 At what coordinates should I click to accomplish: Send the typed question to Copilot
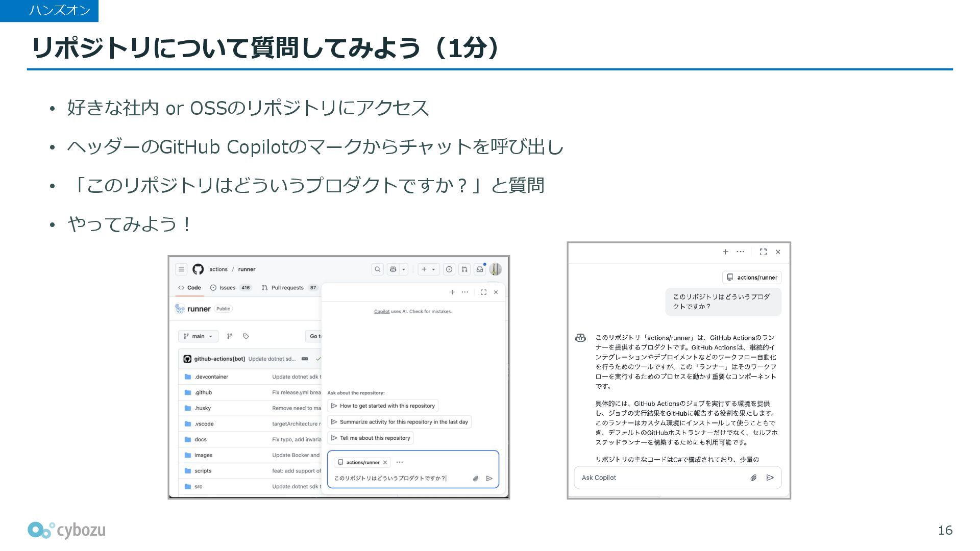[x=489, y=479]
